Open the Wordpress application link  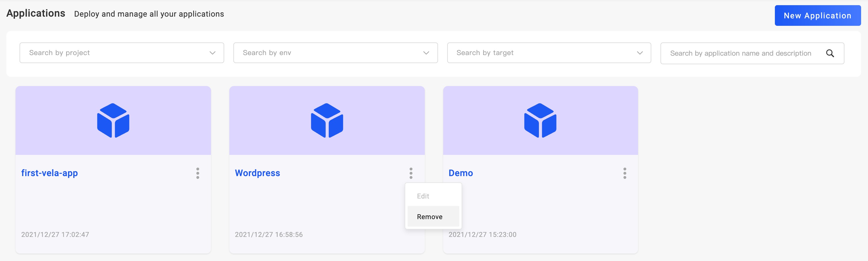258,173
